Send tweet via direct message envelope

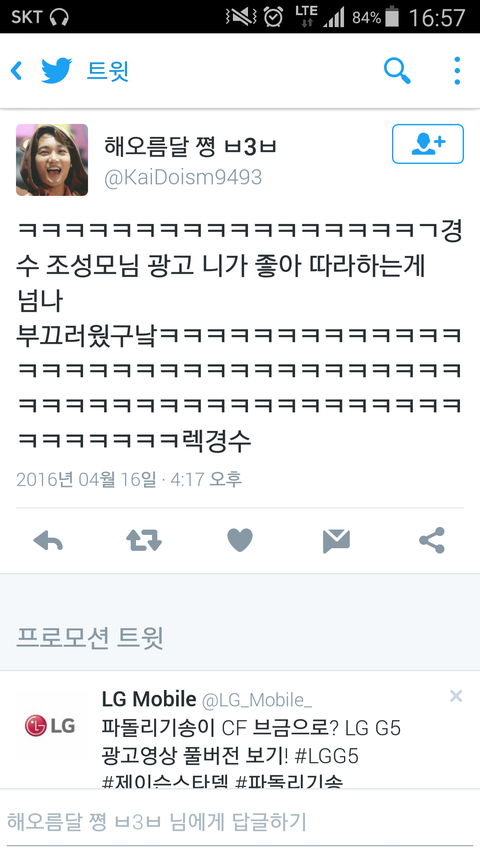pos(336,541)
